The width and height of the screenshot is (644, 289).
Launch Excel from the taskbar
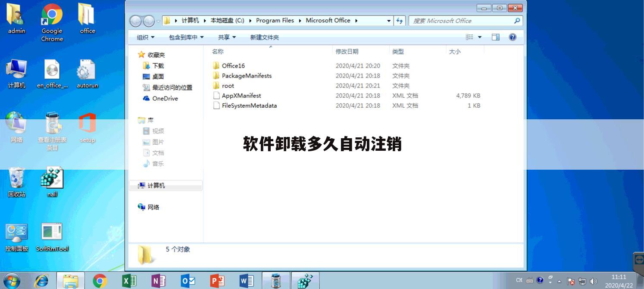point(129,281)
